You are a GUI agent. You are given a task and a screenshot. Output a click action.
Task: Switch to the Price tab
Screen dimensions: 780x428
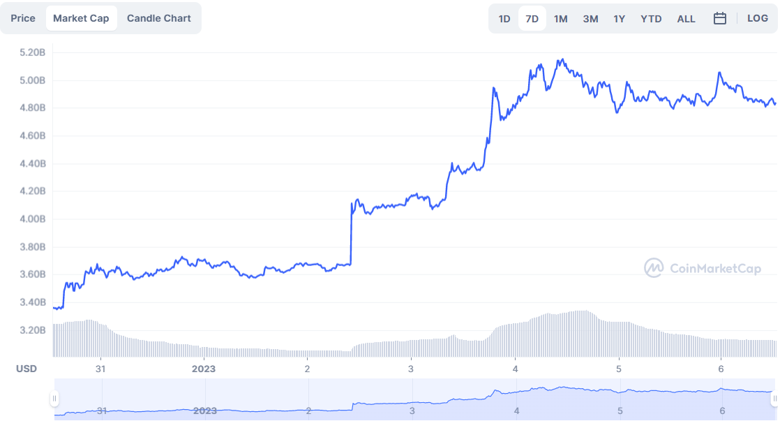[23, 18]
